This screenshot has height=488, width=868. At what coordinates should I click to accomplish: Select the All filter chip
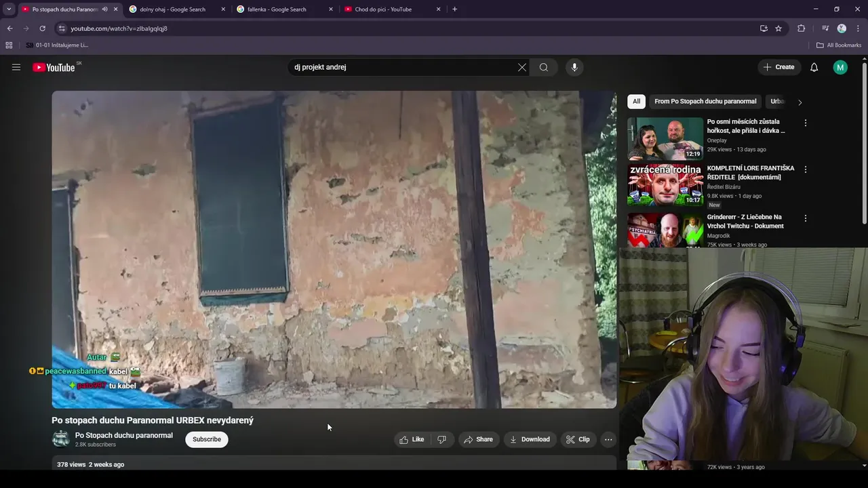click(636, 102)
